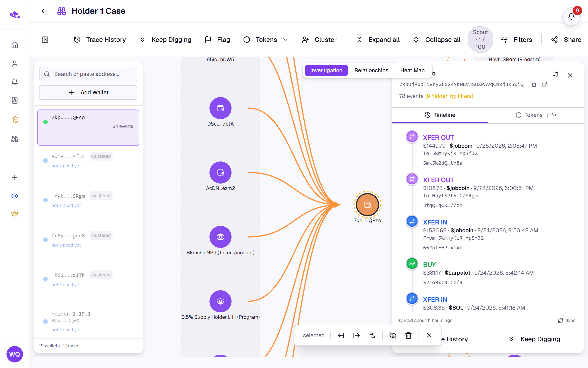588x368 pixels.
Task: Click the group nodes icon in the selection bar
Action: click(372, 335)
